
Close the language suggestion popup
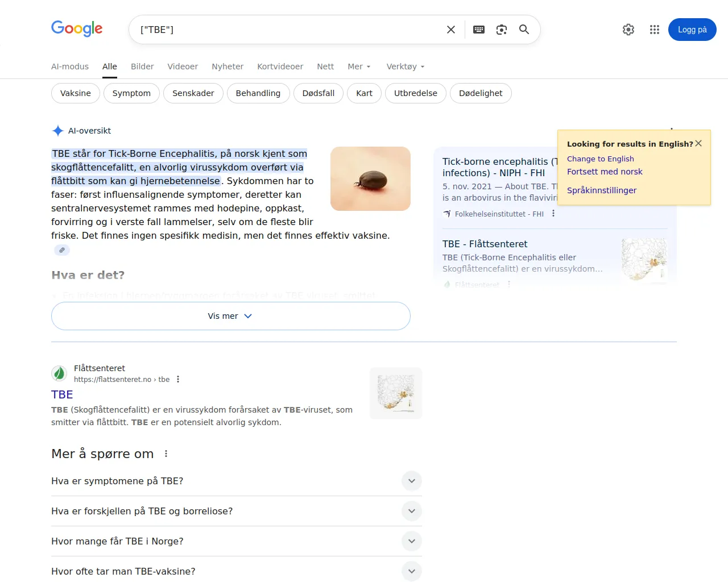(x=698, y=144)
